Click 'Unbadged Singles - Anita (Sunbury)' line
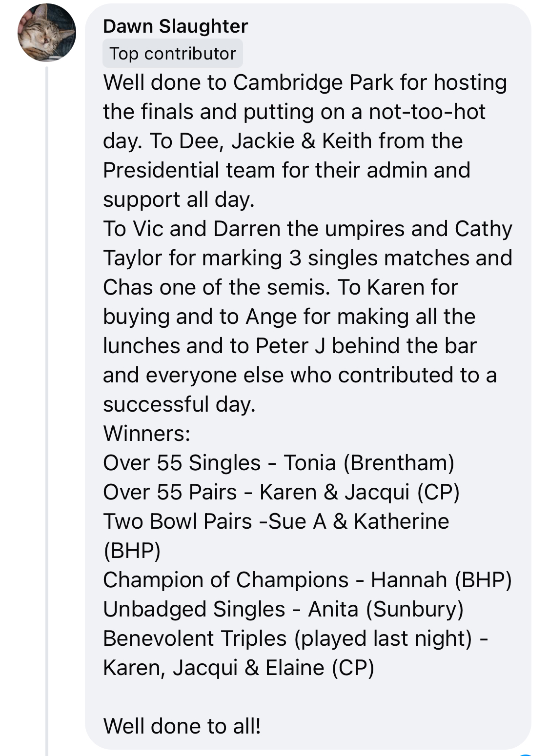Viewport: 549px width, 756px height. (283, 609)
